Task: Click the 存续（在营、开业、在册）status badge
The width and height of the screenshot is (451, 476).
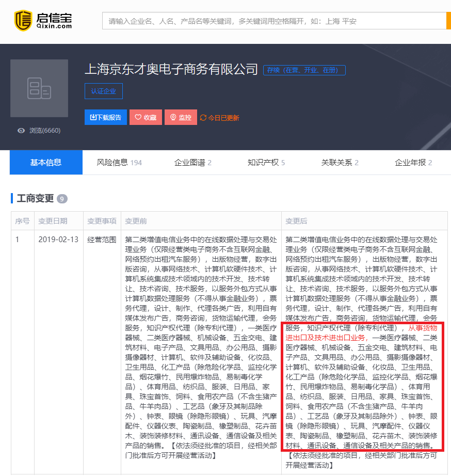Action: pos(304,70)
